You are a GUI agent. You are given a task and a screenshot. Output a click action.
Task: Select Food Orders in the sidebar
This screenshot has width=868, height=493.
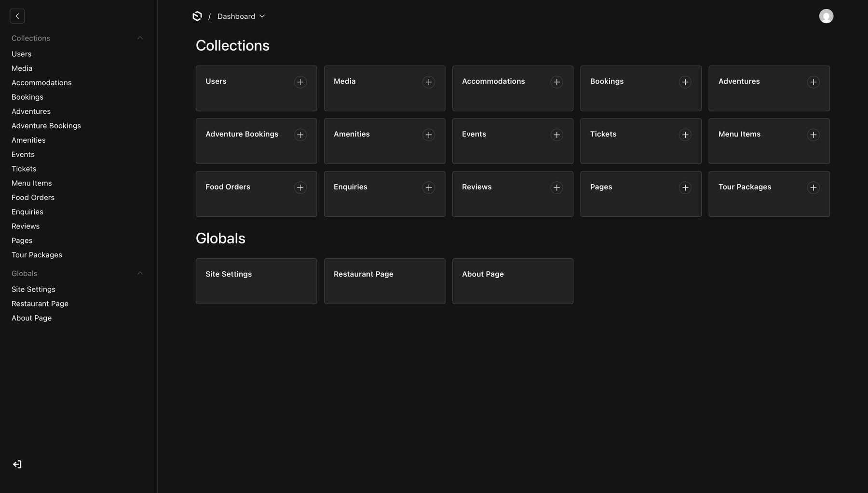click(33, 198)
